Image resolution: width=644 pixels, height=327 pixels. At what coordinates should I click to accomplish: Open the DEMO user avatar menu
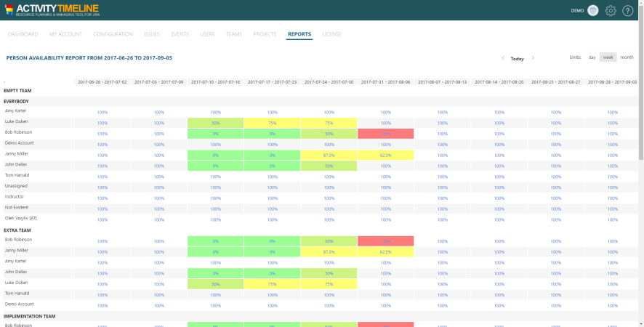(593, 11)
